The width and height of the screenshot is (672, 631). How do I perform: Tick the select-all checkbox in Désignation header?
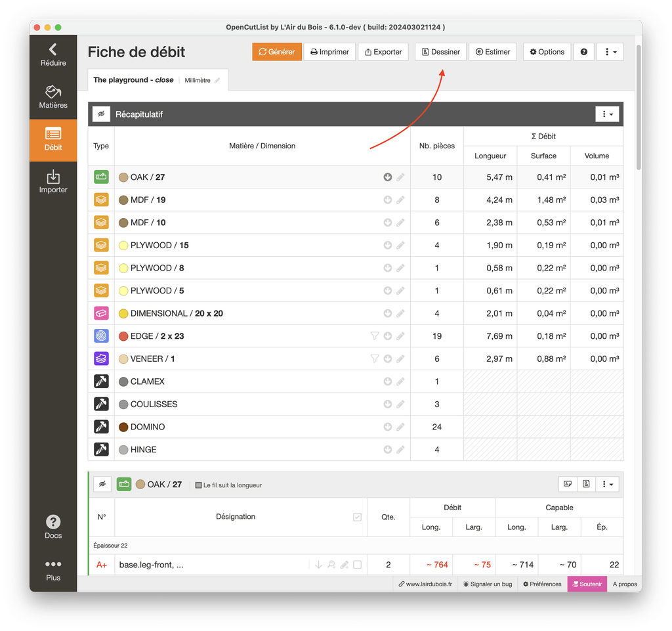pos(357,517)
